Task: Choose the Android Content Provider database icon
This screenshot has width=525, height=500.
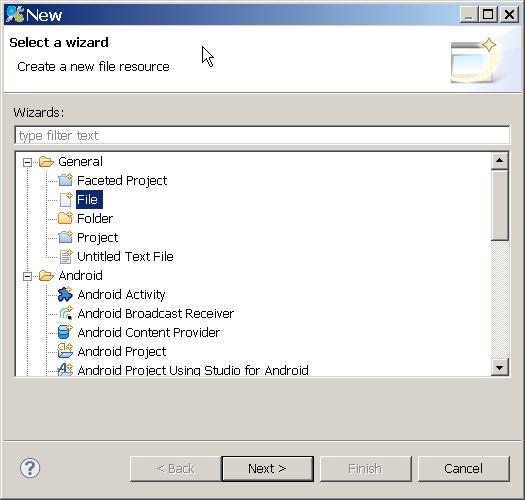Action: (x=65, y=332)
